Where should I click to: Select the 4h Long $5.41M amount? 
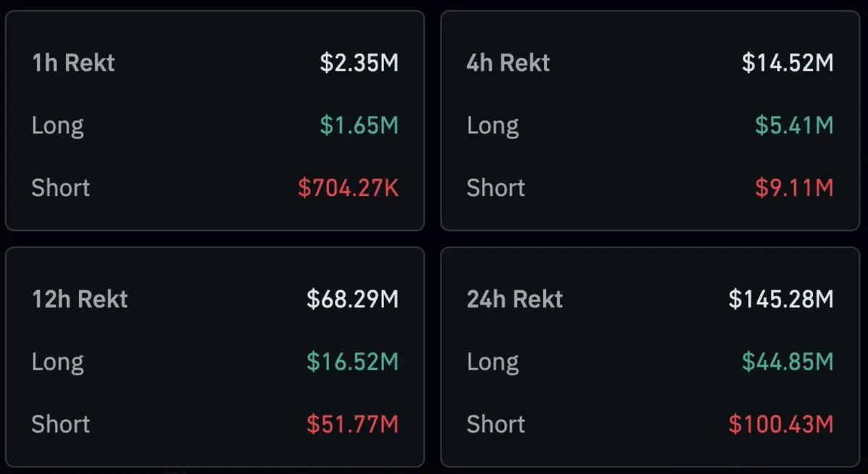794,126
